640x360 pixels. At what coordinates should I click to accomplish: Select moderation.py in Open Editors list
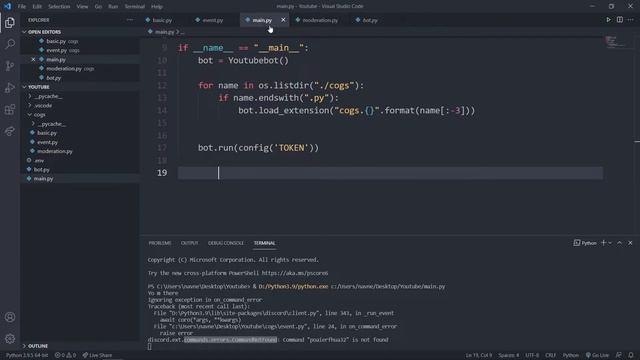click(x=64, y=69)
